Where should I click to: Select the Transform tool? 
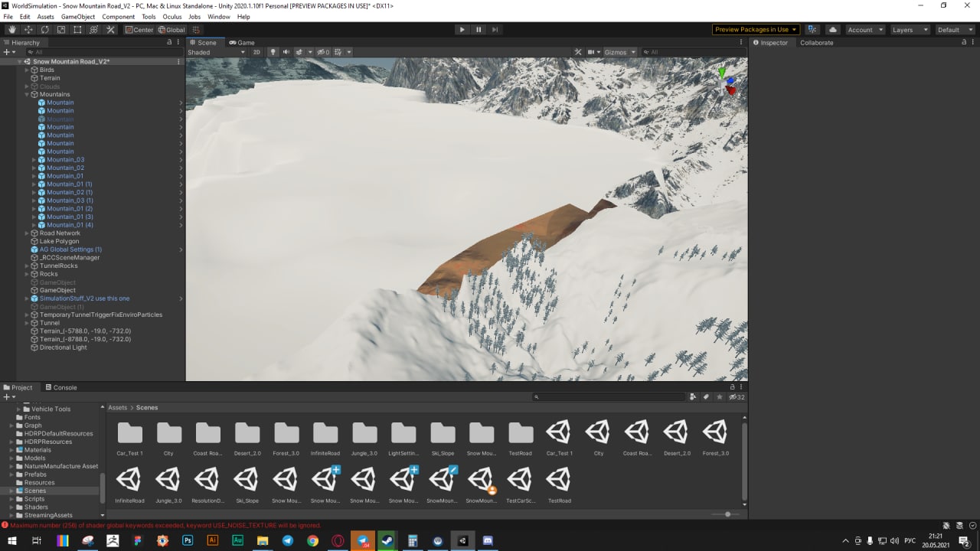click(x=93, y=30)
